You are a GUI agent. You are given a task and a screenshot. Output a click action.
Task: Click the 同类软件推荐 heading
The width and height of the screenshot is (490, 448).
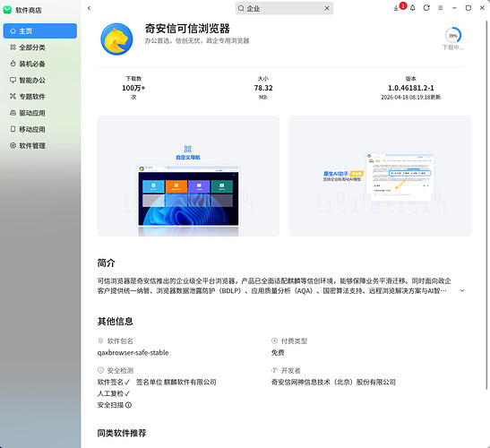[x=122, y=433]
